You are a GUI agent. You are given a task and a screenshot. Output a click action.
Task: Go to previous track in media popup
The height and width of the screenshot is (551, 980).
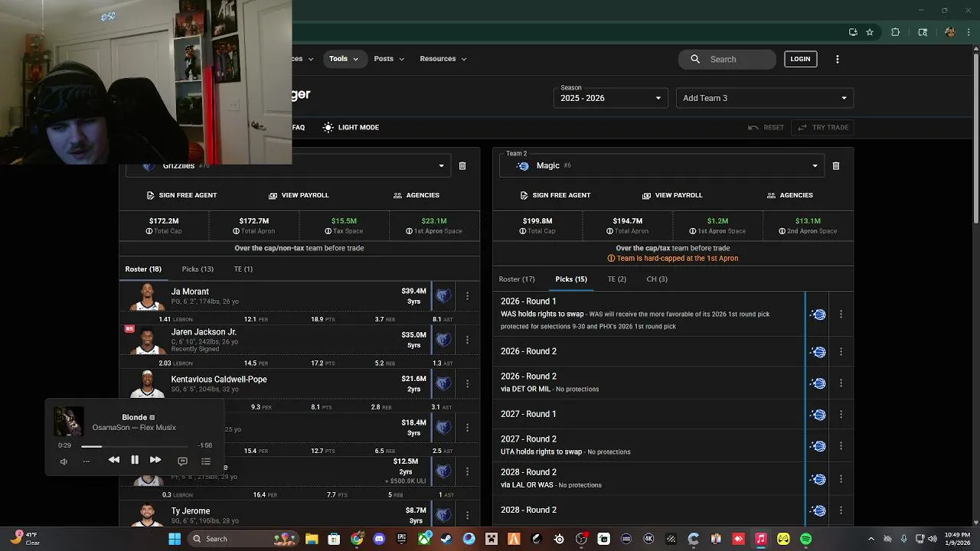[113, 460]
